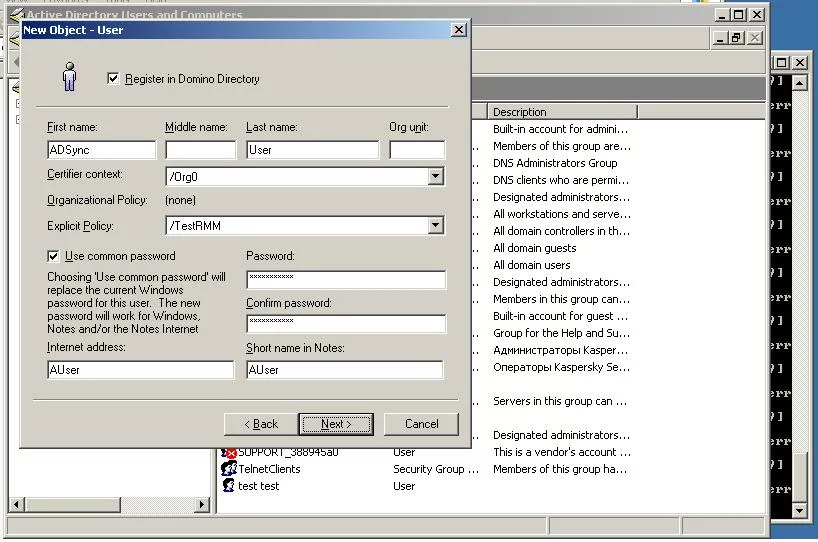Viewport: 818px width, 542px height.
Task: Close the New Object - User dialog
Action: pos(458,30)
